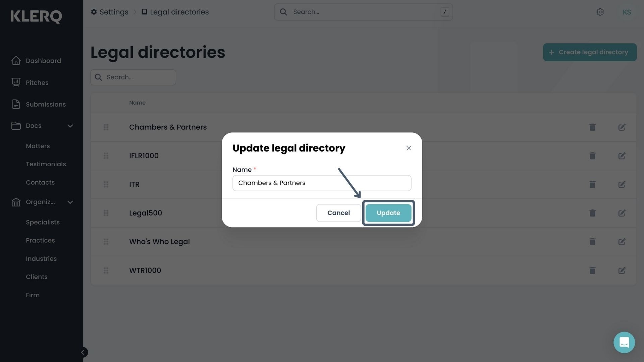Open Contacts under Docs
This screenshot has width=644, height=362.
click(40, 182)
